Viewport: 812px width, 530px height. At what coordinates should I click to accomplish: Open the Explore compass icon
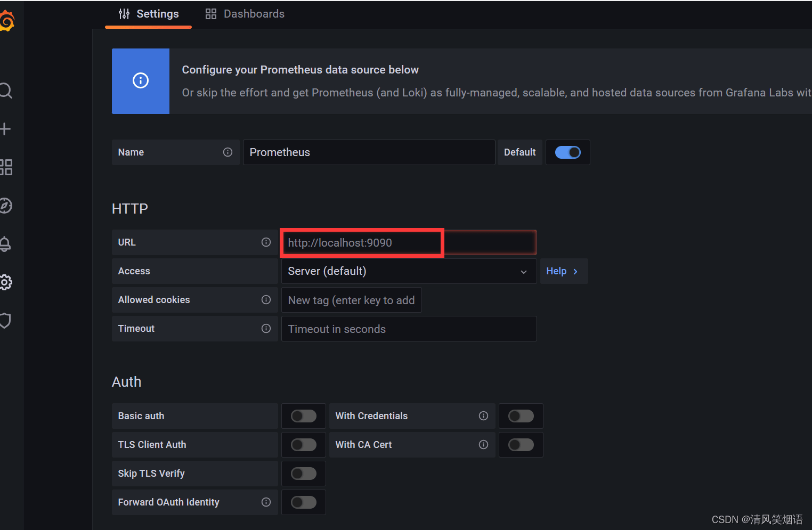coord(5,206)
